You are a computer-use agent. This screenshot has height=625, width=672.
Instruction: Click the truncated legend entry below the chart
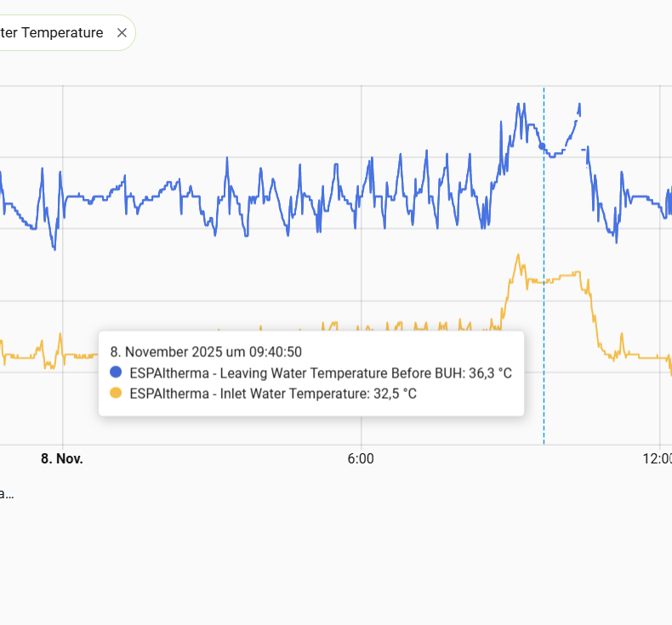[x=7, y=493]
